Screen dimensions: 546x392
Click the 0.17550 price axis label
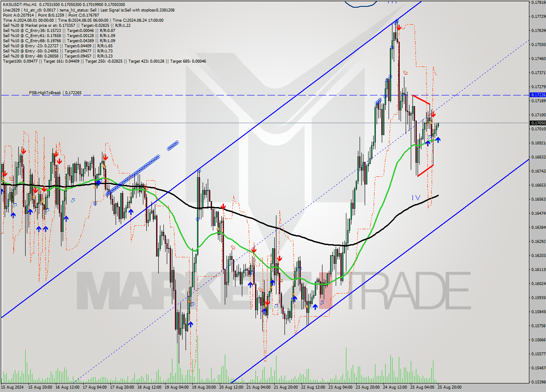pos(539,44)
